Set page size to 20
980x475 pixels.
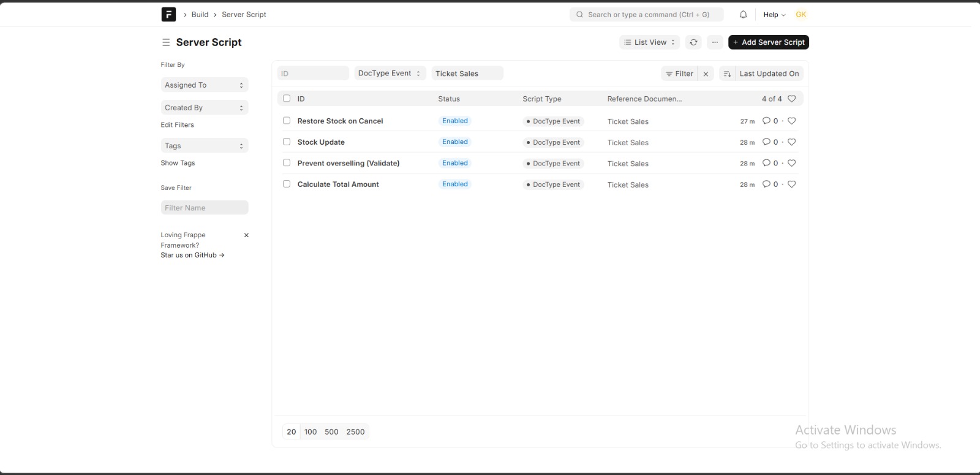tap(292, 432)
